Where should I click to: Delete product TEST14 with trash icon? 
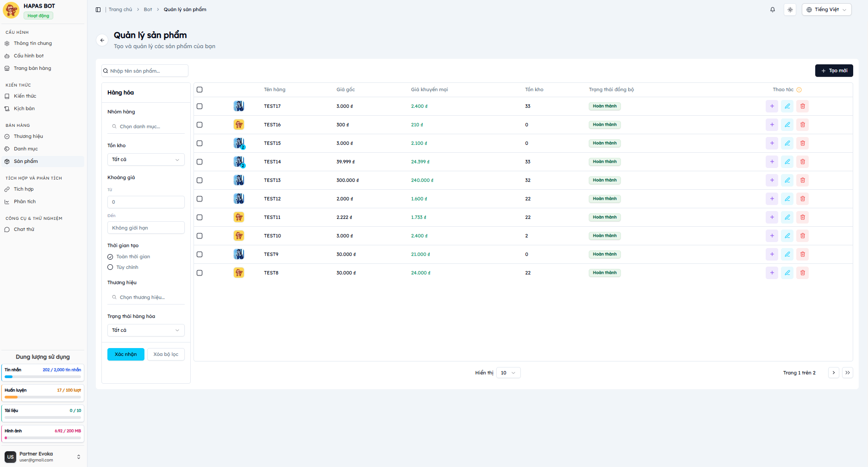pyautogui.click(x=802, y=162)
